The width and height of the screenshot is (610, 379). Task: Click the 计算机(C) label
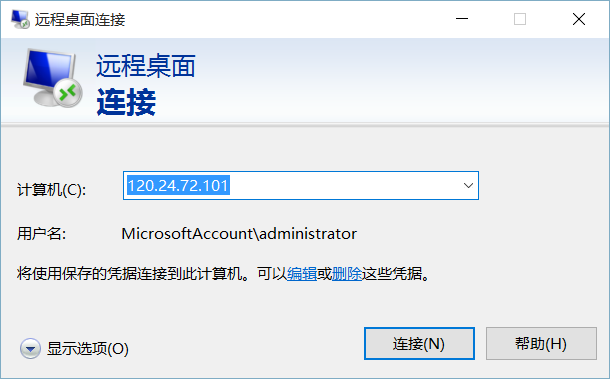coord(51,190)
